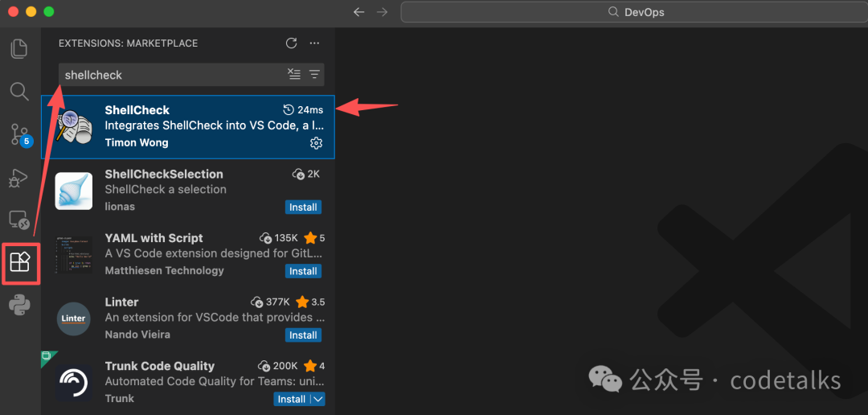
Task: Refresh the extensions marketplace list
Action: coord(291,43)
